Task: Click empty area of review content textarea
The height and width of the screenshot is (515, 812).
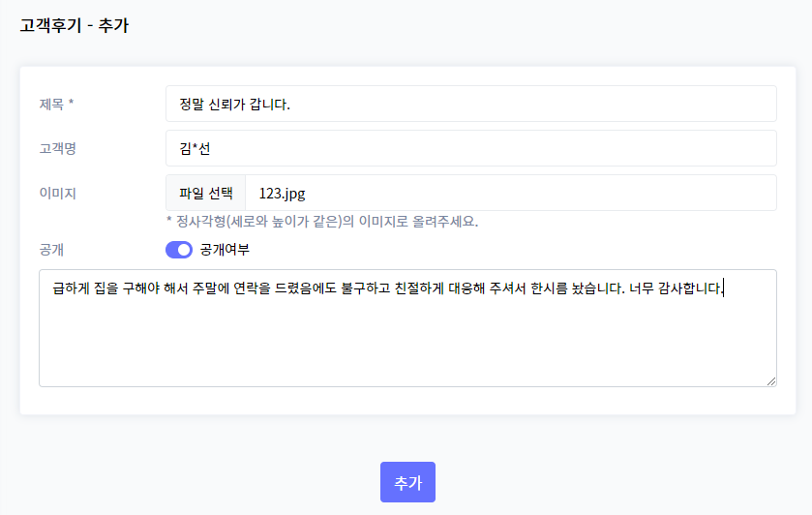Action: [x=407, y=342]
